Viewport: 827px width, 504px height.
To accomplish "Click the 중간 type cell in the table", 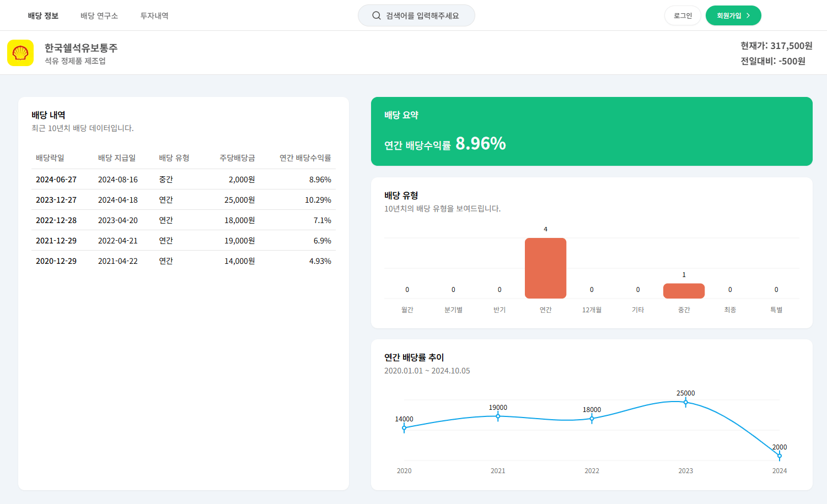I will click(x=166, y=180).
